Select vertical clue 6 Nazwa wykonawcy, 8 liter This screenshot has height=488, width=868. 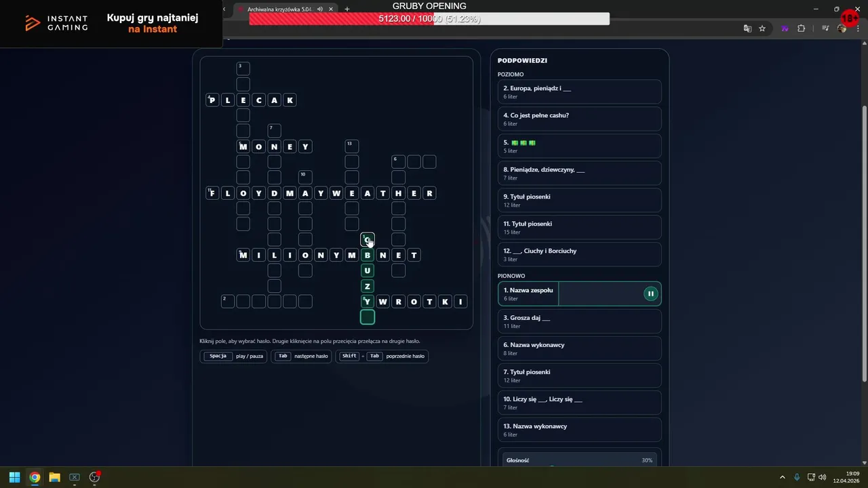579,348
